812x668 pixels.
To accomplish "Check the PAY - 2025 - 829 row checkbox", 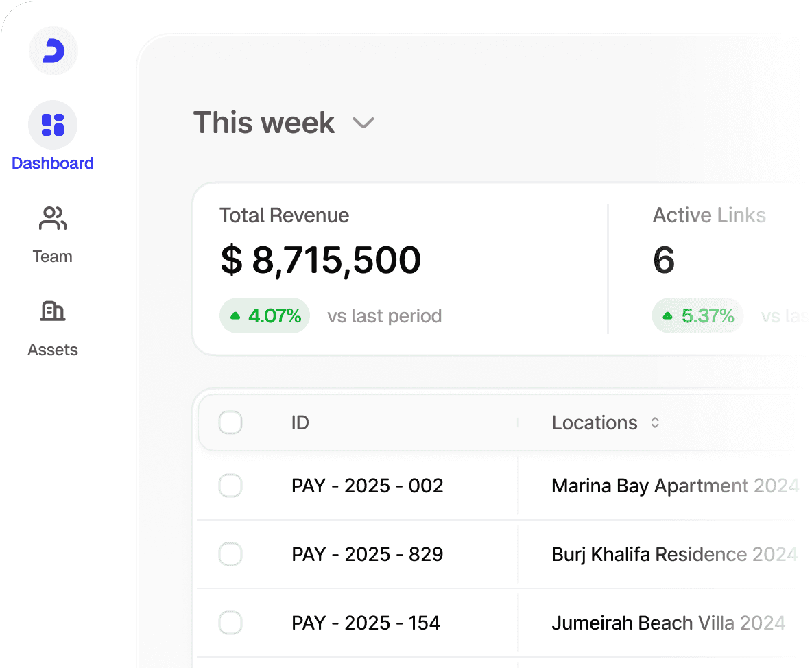I will pos(230,554).
